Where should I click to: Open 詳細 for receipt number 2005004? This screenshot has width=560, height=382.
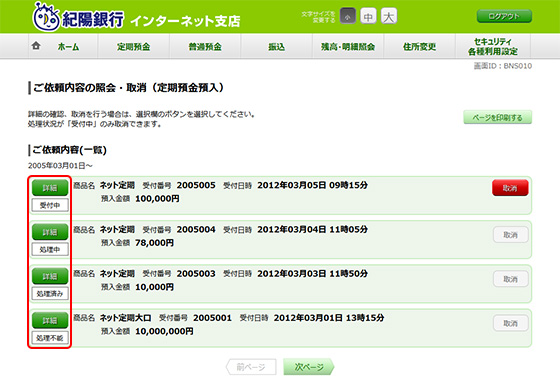50,232
